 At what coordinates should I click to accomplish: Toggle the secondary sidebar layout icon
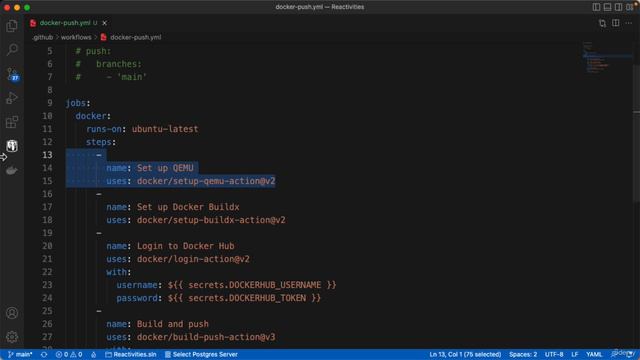[x=618, y=7]
